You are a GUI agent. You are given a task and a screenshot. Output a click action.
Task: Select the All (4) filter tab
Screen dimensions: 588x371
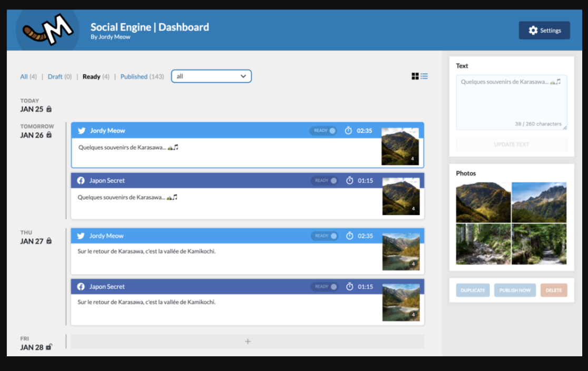coord(28,76)
